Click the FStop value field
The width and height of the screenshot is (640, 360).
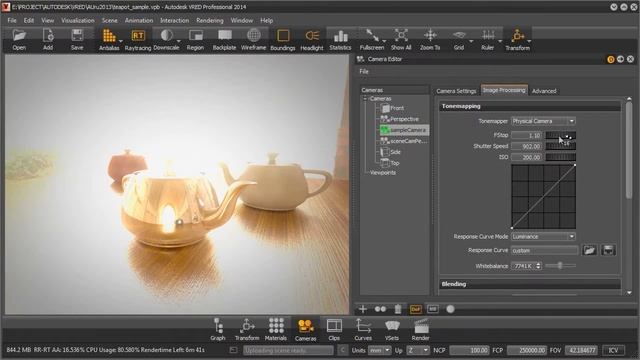pos(526,135)
